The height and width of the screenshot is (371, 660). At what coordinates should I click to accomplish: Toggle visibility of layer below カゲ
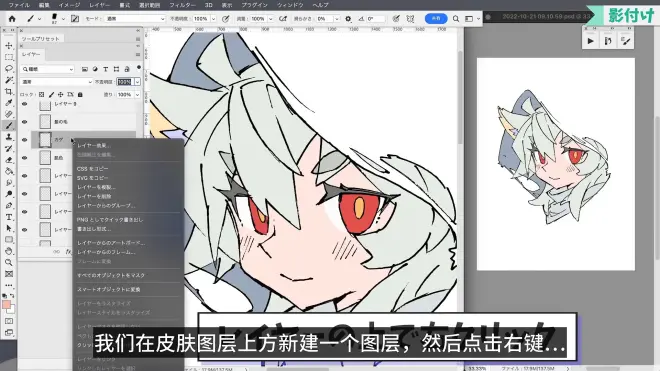(24, 158)
